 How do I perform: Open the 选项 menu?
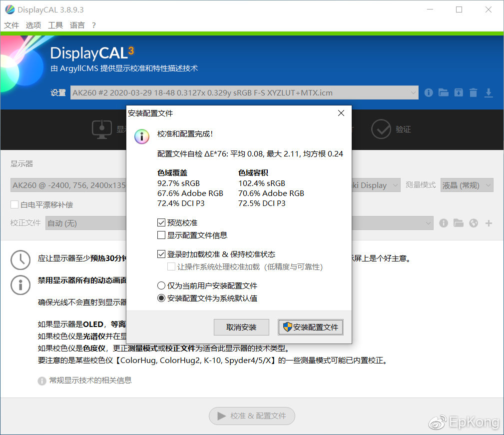point(33,25)
